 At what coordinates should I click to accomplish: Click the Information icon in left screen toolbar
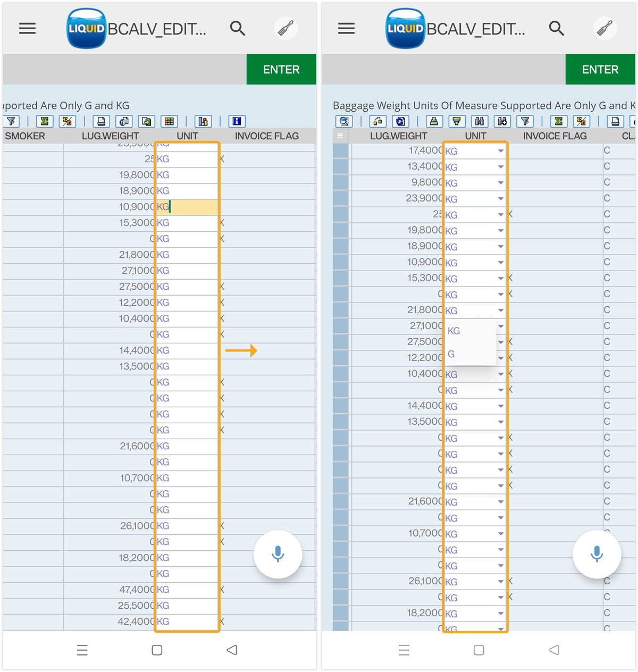pyautogui.click(x=237, y=121)
